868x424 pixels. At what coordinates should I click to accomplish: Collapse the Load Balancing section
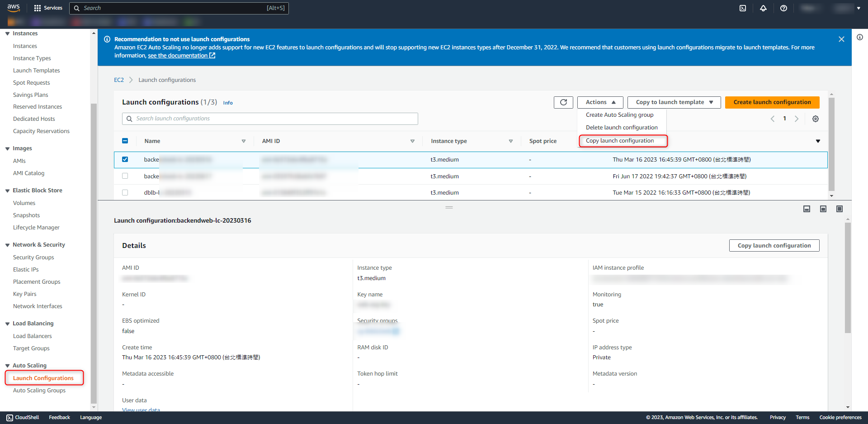pyautogui.click(x=7, y=324)
